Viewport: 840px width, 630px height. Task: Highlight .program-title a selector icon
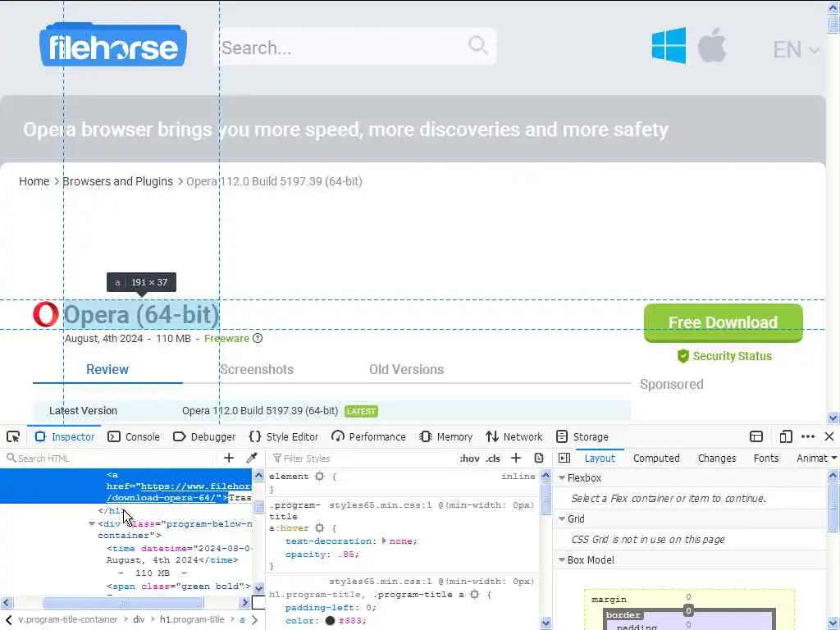click(475, 594)
